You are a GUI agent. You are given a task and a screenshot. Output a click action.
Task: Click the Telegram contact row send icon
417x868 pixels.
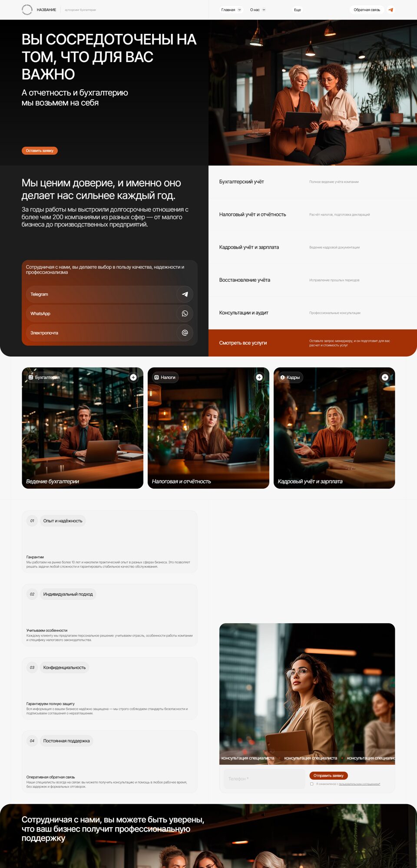point(185,294)
